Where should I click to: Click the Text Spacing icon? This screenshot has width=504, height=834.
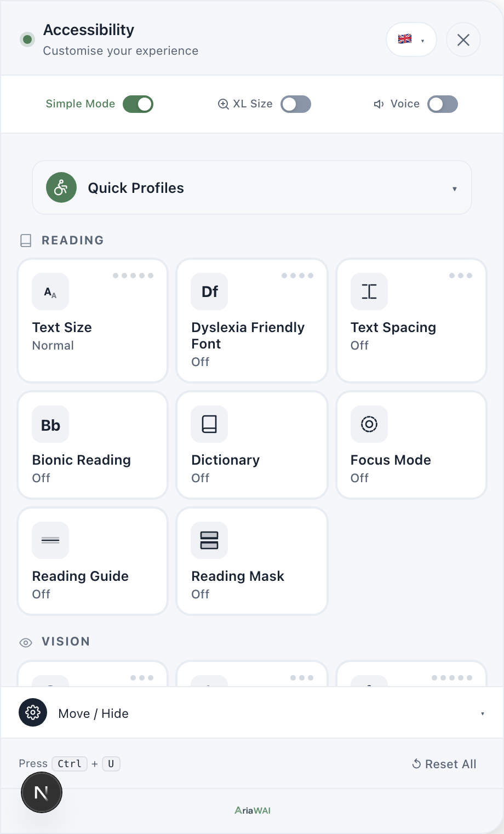369,292
